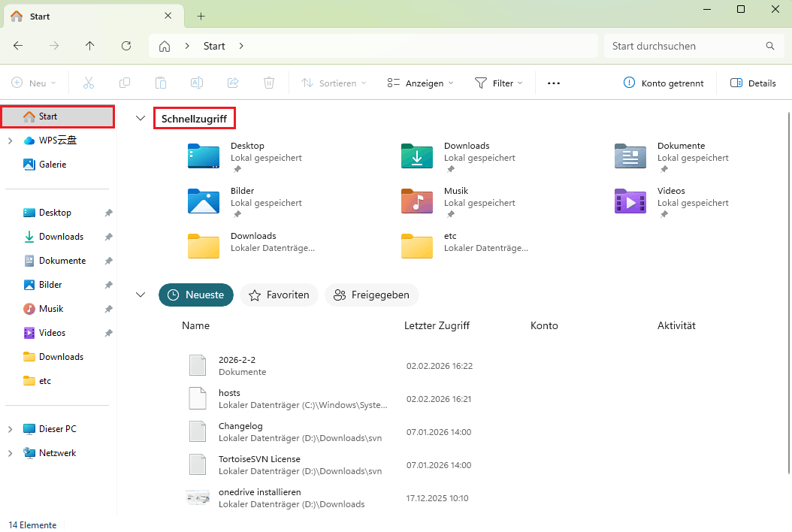Click the Konto getrennt button
Viewport: 792px width, 532px height.
tap(664, 83)
